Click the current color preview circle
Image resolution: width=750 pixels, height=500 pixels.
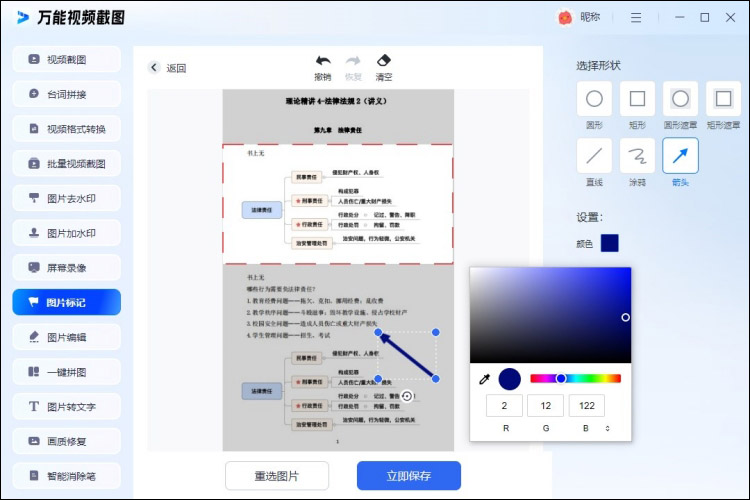click(509, 379)
